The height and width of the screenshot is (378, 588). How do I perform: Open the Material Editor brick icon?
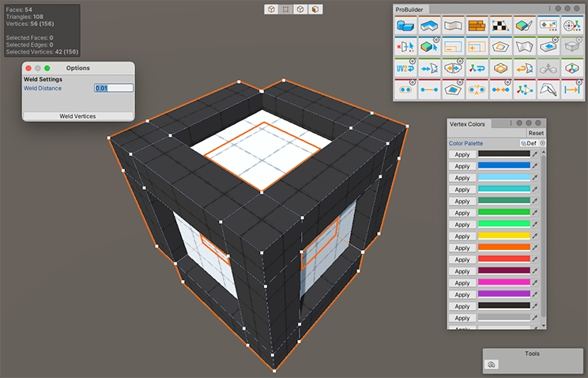476,25
